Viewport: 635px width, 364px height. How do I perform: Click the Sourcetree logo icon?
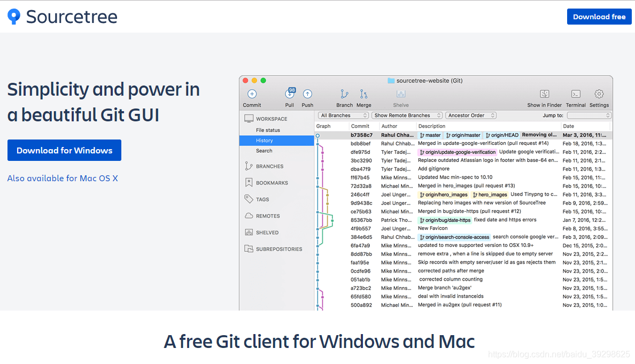point(14,17)
